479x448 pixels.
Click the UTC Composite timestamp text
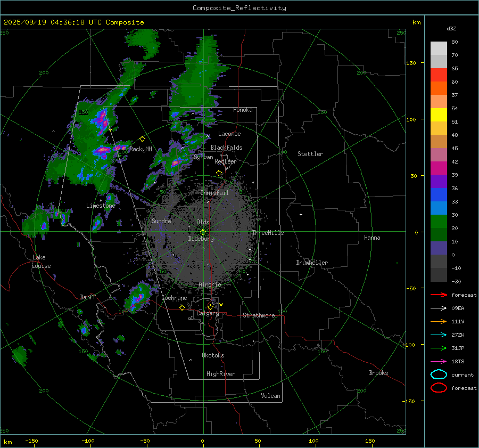click(73, 22)
